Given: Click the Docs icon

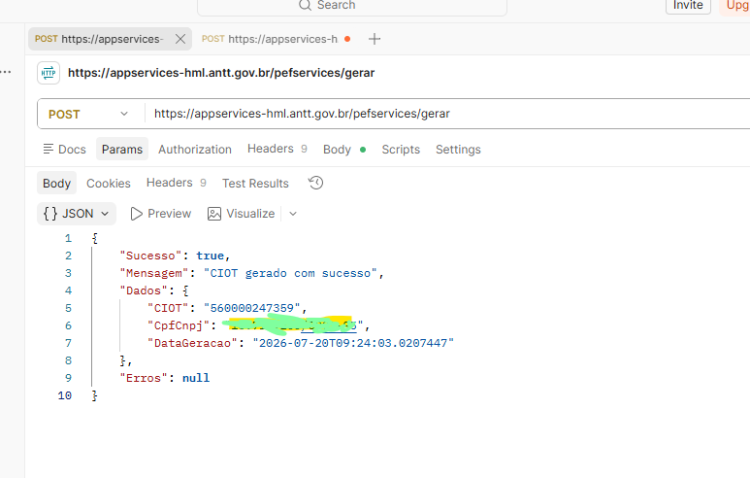Looking at the screenshot, I should point(48,149).
